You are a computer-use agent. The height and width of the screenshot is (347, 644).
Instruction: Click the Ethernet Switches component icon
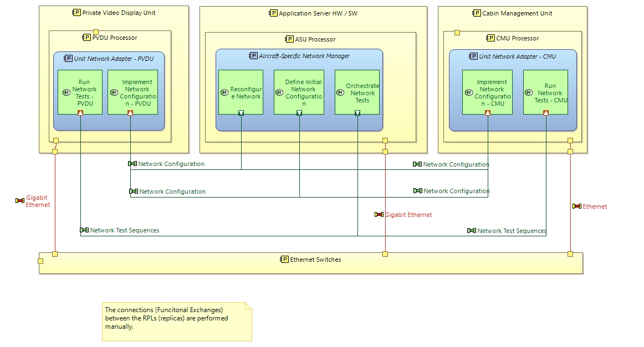coord(284,260)
